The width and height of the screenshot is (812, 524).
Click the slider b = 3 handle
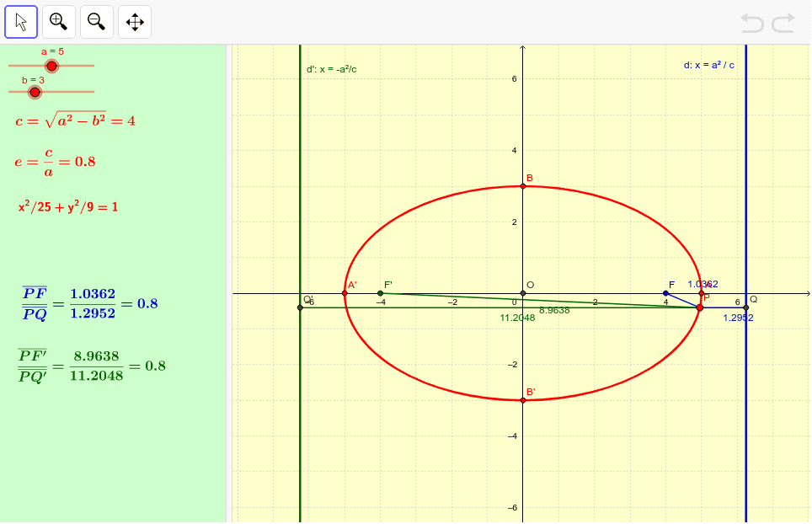coord(35,92)
